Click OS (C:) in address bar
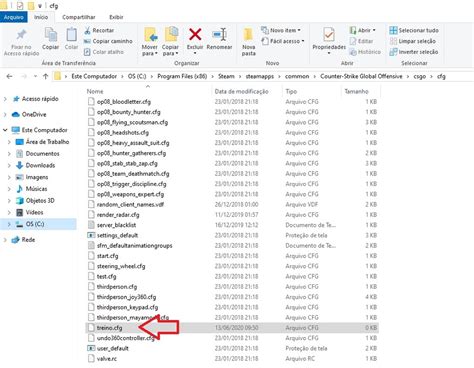The height and width of the screenshot is (368, 474). [x=137, y=76]
